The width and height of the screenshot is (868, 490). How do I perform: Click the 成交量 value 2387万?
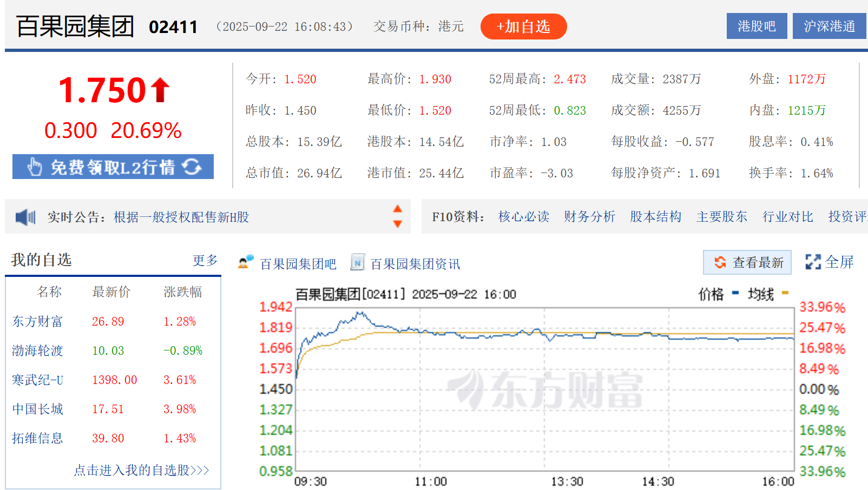pos(682,80)
